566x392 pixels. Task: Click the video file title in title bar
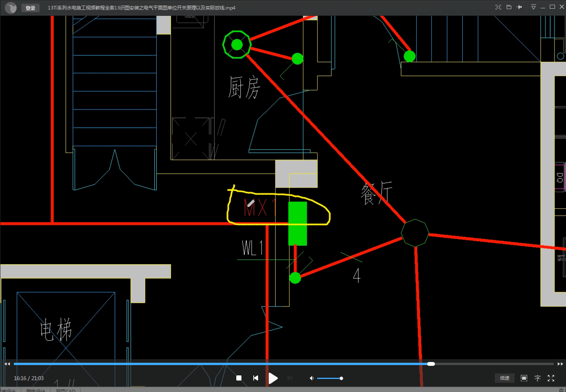[x=141, y=8]
